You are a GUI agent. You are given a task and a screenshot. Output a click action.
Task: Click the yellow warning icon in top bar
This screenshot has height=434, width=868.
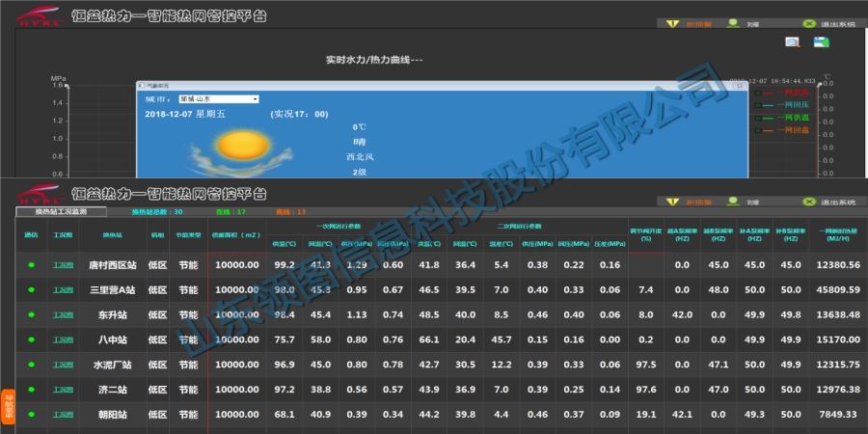[x=672, y=23]
